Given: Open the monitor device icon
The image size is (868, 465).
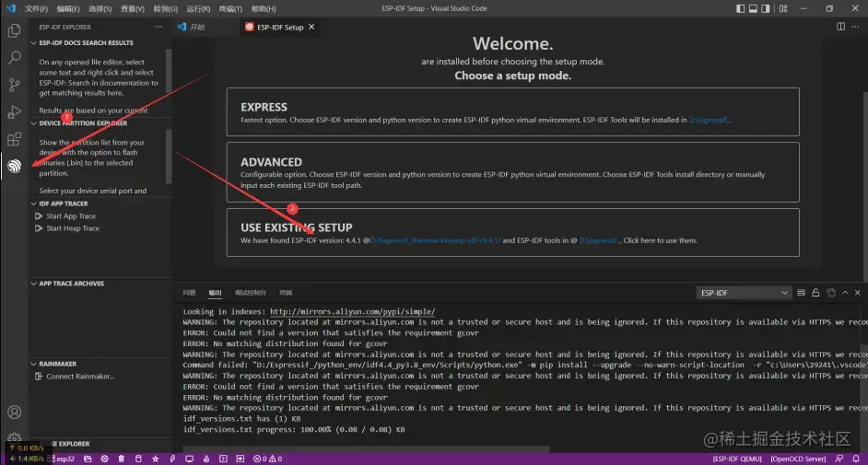Looking at the screenshot, I should point(189,459).
